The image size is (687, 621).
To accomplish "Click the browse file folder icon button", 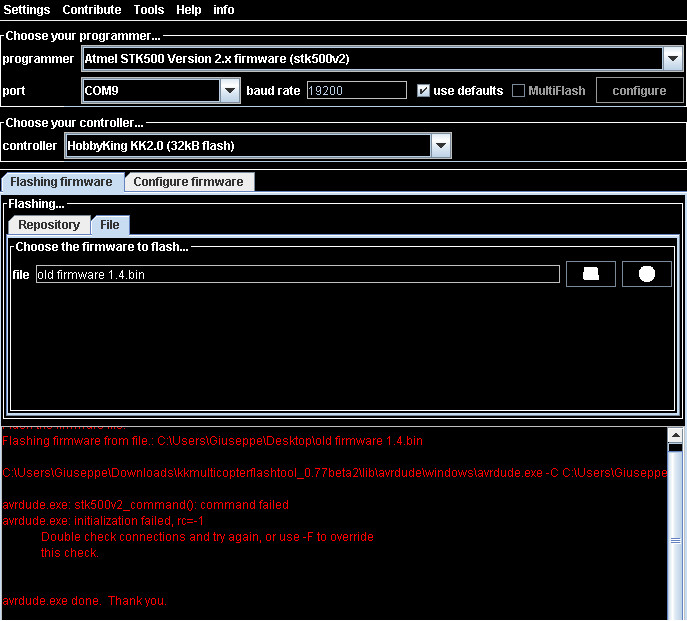I will (x=591, y=274).
